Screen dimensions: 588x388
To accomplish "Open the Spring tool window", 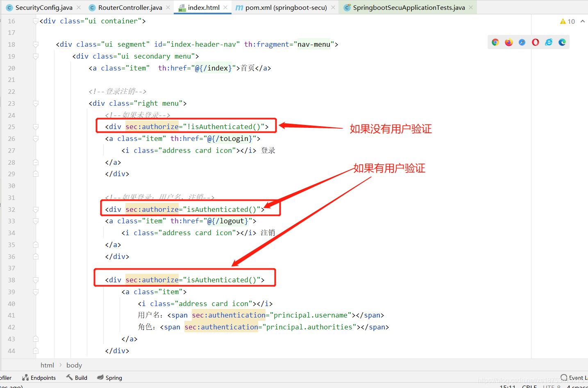I will (x=109, y=378).
